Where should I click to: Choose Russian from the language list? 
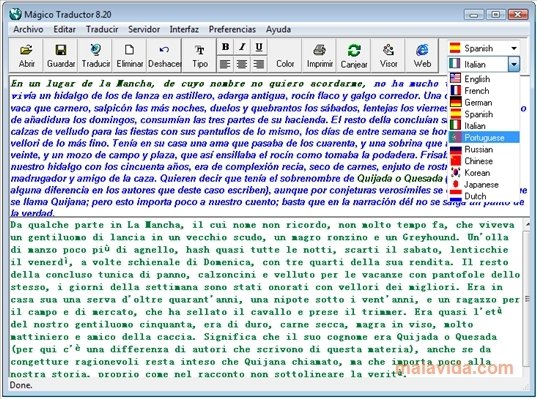(484, 149)
